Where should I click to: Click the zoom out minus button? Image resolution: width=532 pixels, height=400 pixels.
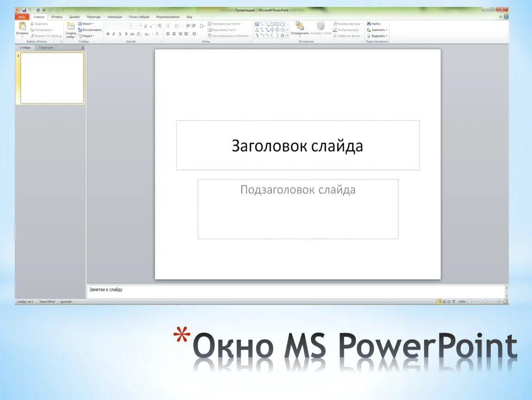coord(470,301)
